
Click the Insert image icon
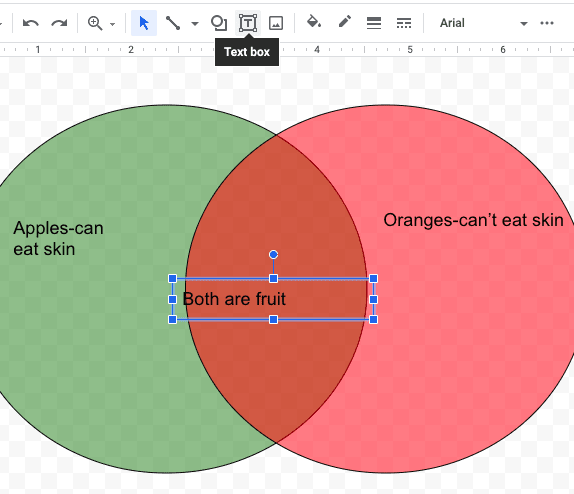(276, 23)
